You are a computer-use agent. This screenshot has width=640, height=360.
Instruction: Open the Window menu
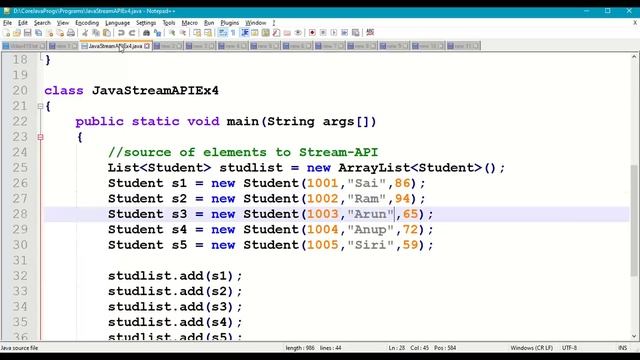pos(256,23)
